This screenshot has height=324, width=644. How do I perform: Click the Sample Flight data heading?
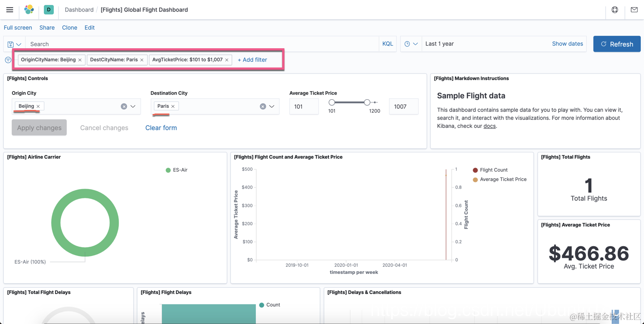click(471, 96)
